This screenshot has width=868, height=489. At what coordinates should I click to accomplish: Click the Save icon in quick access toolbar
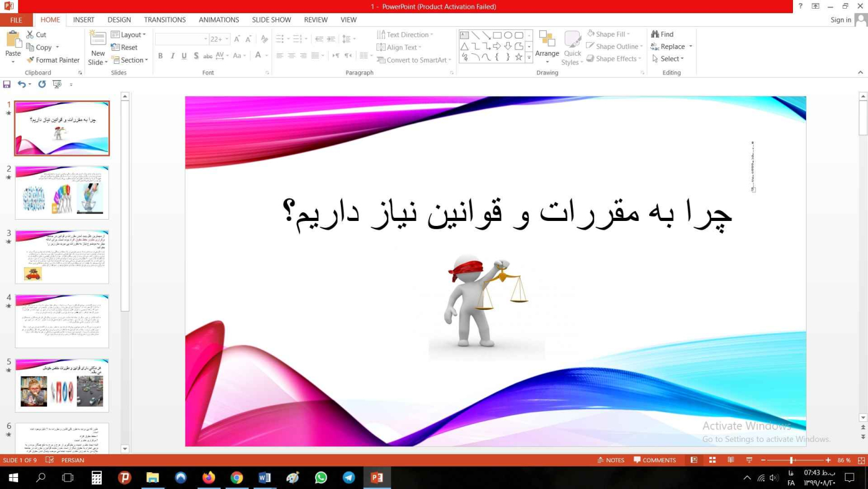point(7,84)
